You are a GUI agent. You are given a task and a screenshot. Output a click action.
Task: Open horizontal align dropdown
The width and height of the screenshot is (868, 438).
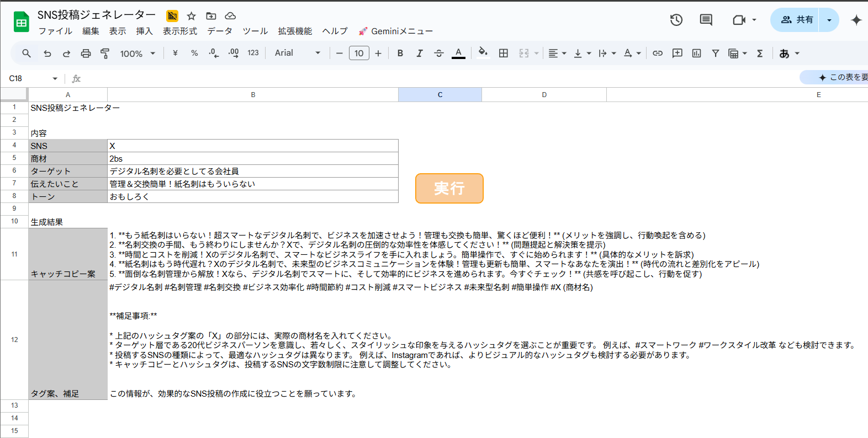click(x=557, y=54)
